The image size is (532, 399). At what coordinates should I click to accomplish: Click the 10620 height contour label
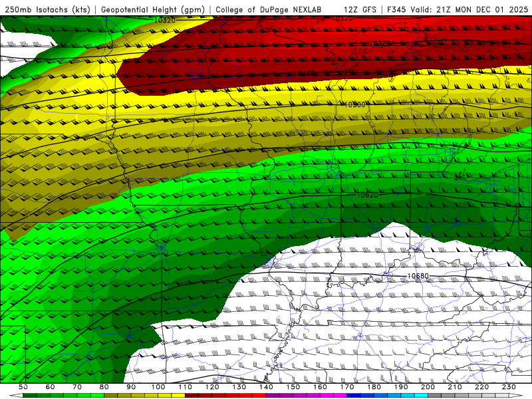pos(368,195)
